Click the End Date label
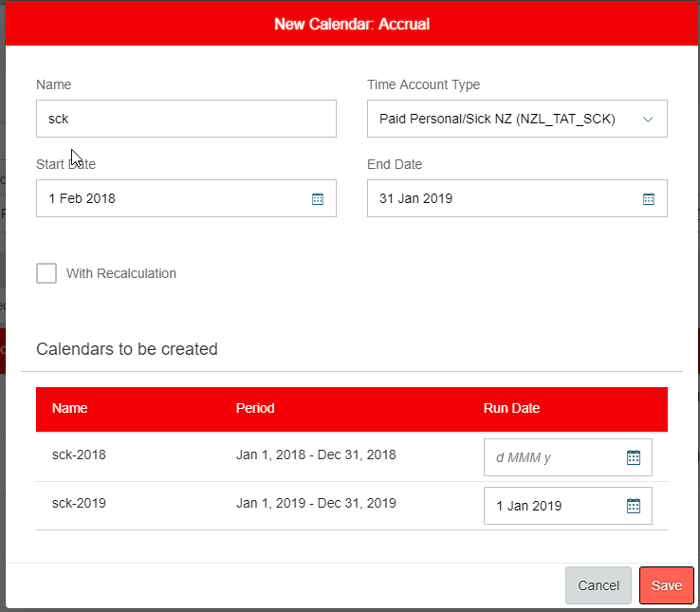The image size is (700, 612). coord(395,164)
